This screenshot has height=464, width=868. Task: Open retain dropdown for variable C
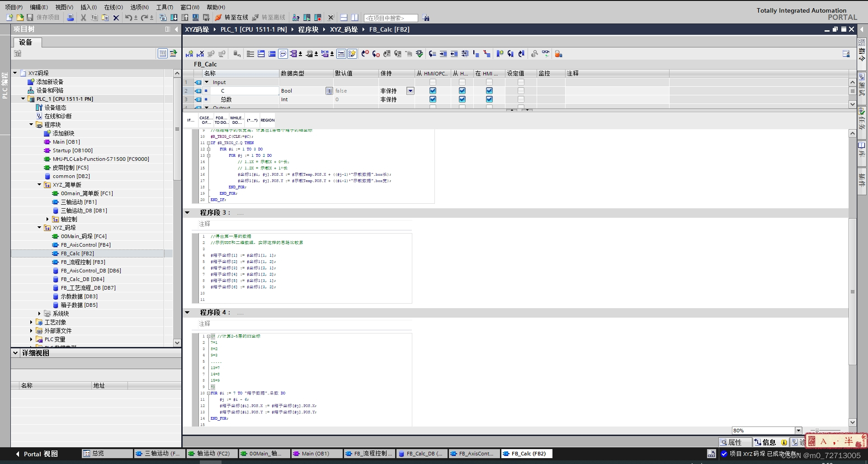click(x=410, y=91)
